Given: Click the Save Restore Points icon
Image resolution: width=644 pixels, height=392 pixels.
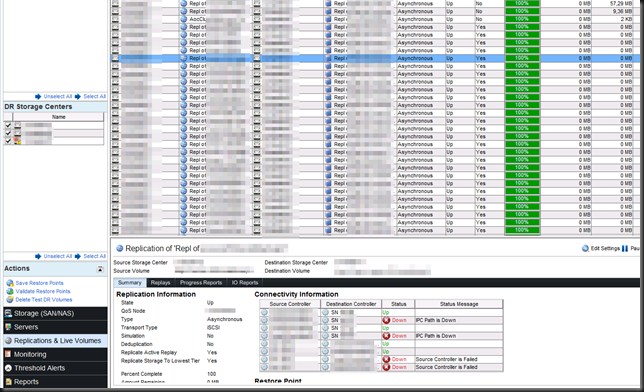Looking at the screenshot, I should pyautogui.click(x=10, y=283).
